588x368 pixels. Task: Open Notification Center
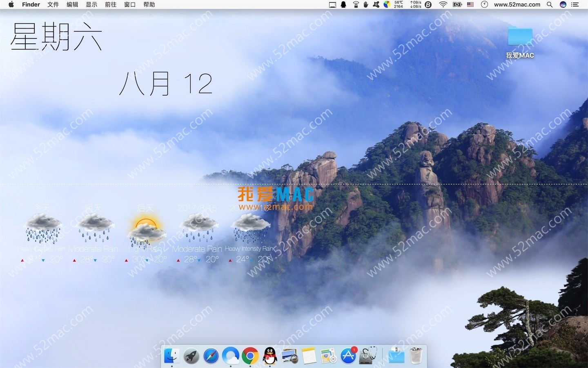pos(576,4)
